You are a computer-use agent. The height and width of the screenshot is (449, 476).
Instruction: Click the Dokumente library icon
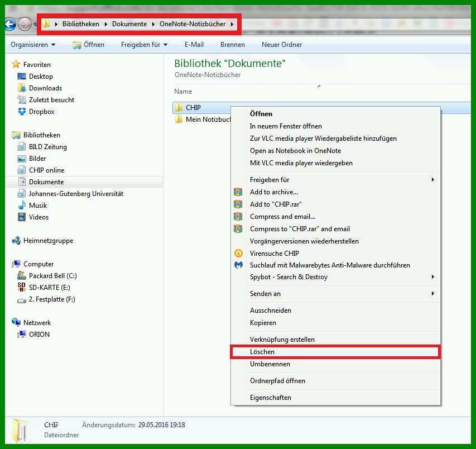(x=22, y=181)
